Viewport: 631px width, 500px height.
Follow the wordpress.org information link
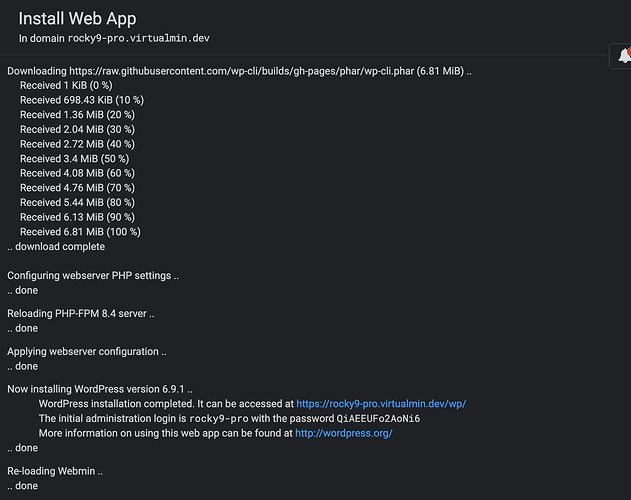pyautogui.click(x=342, y=433)
